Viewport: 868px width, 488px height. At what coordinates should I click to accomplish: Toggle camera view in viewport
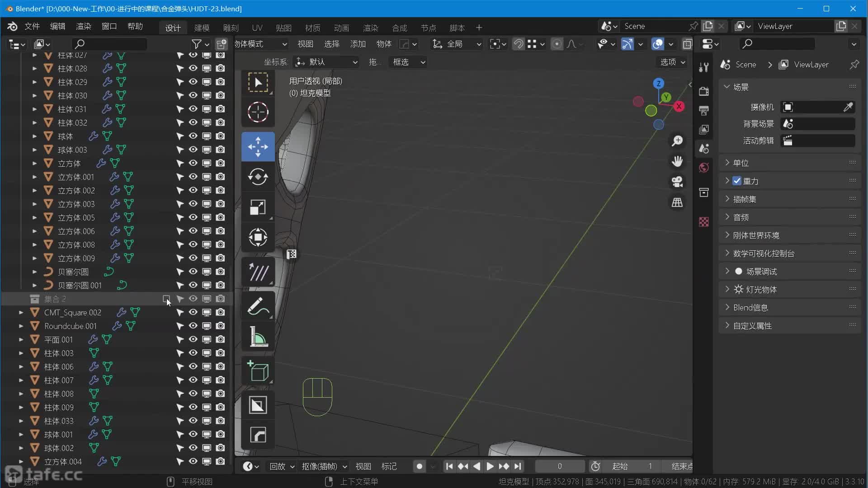[677, 182]
